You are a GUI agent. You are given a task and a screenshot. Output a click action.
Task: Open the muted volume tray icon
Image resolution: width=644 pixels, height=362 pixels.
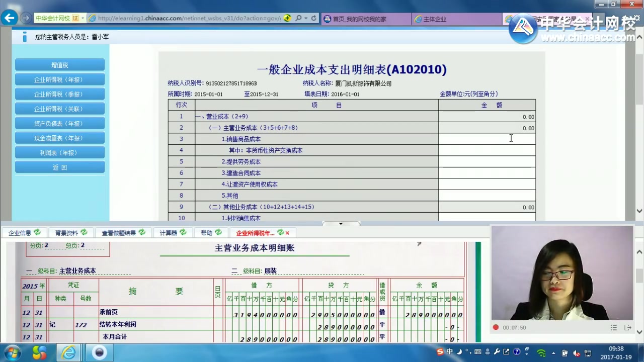pyautogui.click(x=576, y=353)
